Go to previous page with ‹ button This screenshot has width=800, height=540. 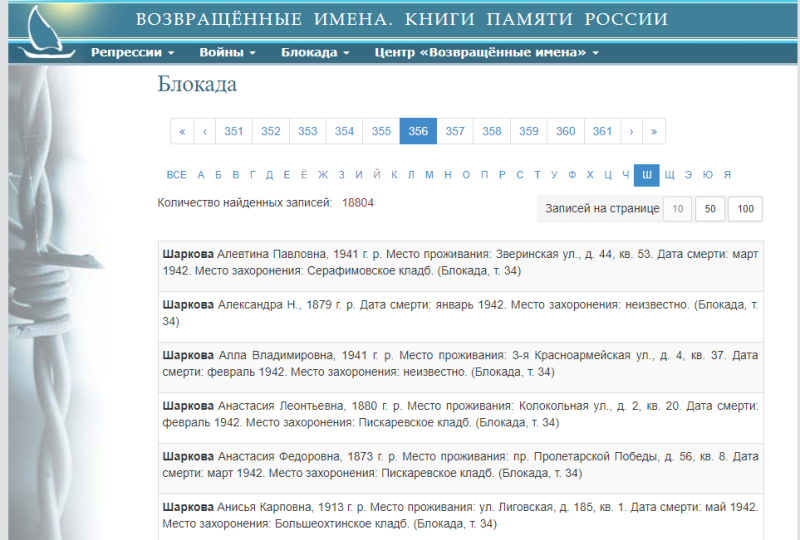point(205,131)
